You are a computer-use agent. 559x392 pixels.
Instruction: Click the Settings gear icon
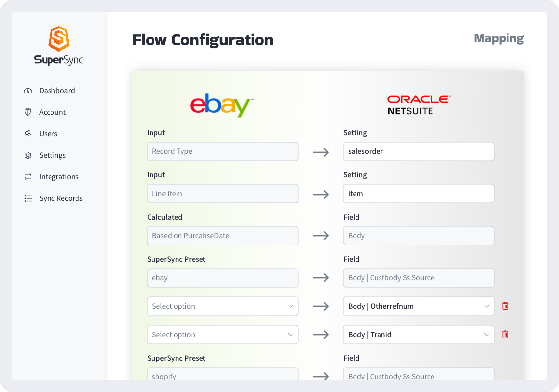[x=28, y=155]
